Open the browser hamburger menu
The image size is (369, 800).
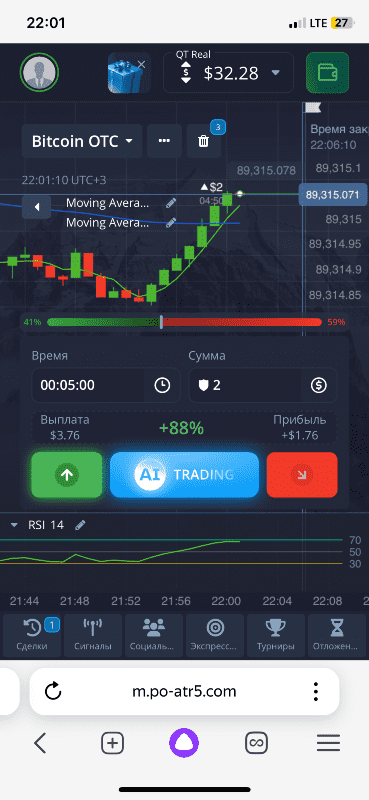pos(328,743)
